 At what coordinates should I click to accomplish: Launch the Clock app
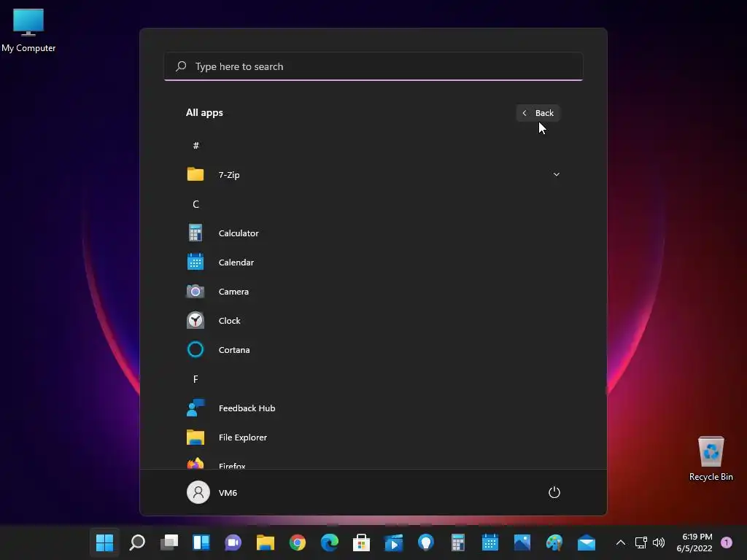[373, 321]
